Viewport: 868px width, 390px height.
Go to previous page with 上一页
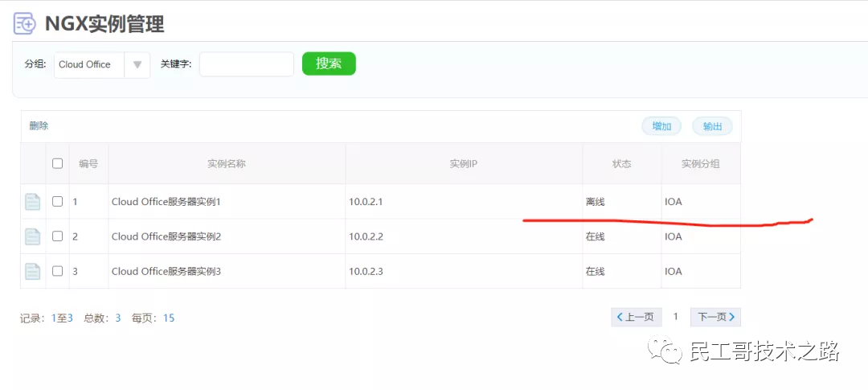click(636, 318)
